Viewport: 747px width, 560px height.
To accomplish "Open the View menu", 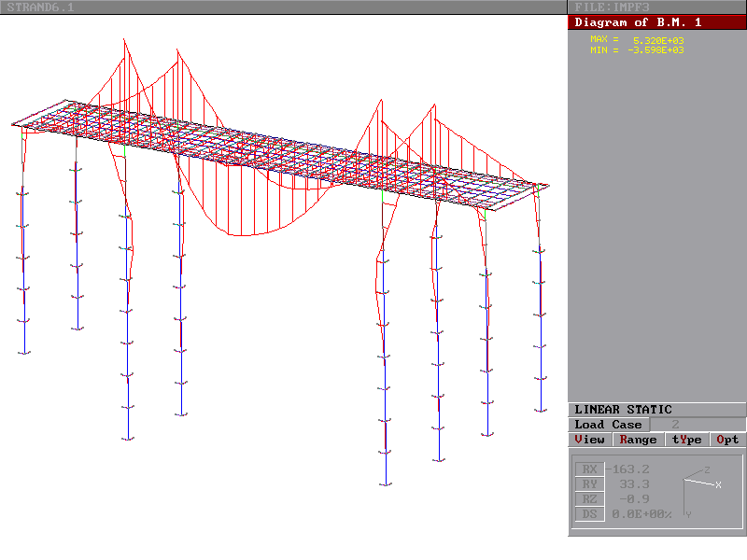I will [x=590, y=440].
